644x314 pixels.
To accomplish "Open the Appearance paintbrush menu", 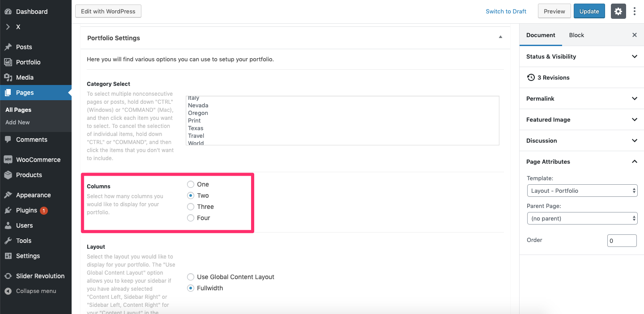I will (x=33, y=195).
